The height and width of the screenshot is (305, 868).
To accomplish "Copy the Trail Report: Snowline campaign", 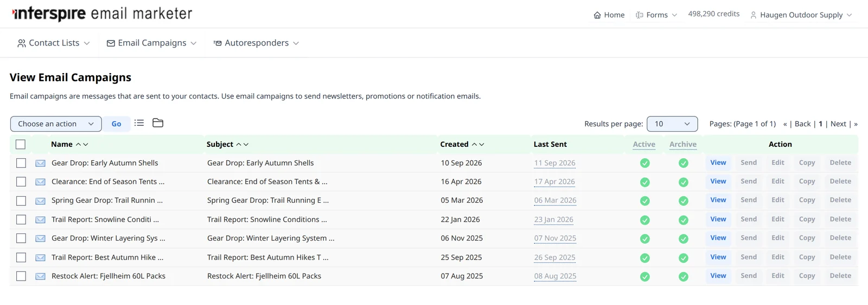I will pyautogui.click(x=807, y=219).
